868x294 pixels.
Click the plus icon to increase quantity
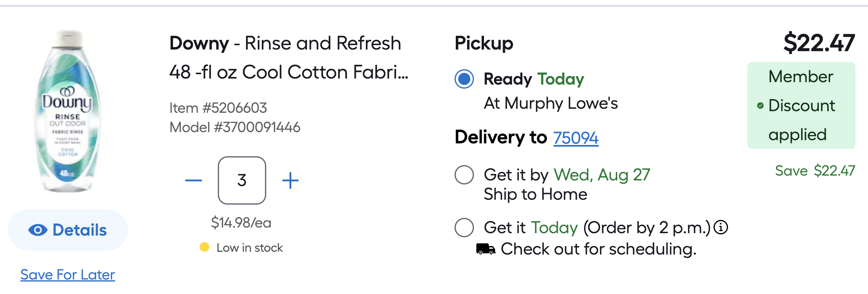click(x=290, y=180)
